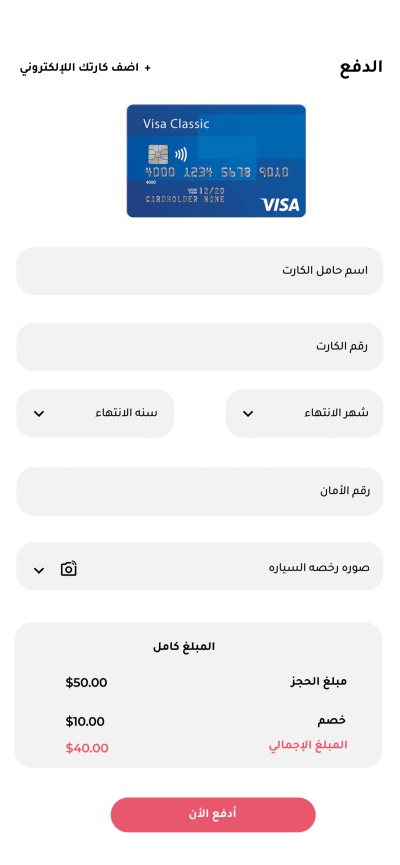This screenshot has width=400, height=865.
Task: Click the VISA logo on the card
Action: click(280, 205)
